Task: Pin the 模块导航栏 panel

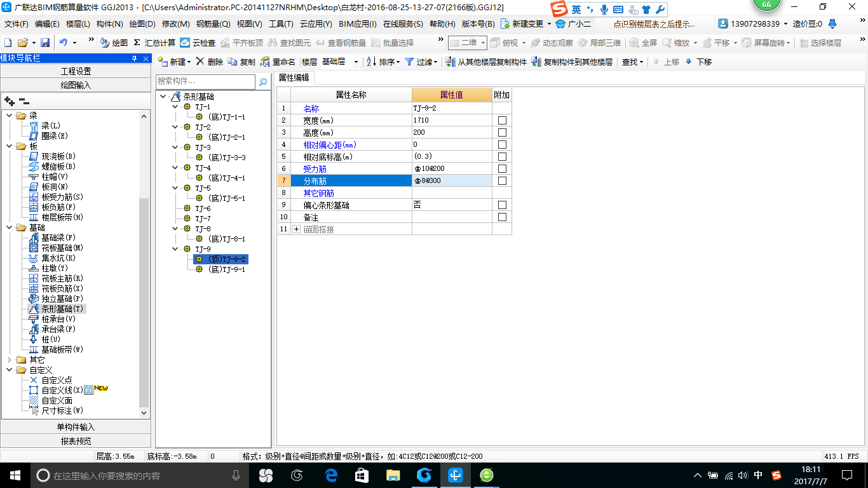Action: (x=134, y=58)
